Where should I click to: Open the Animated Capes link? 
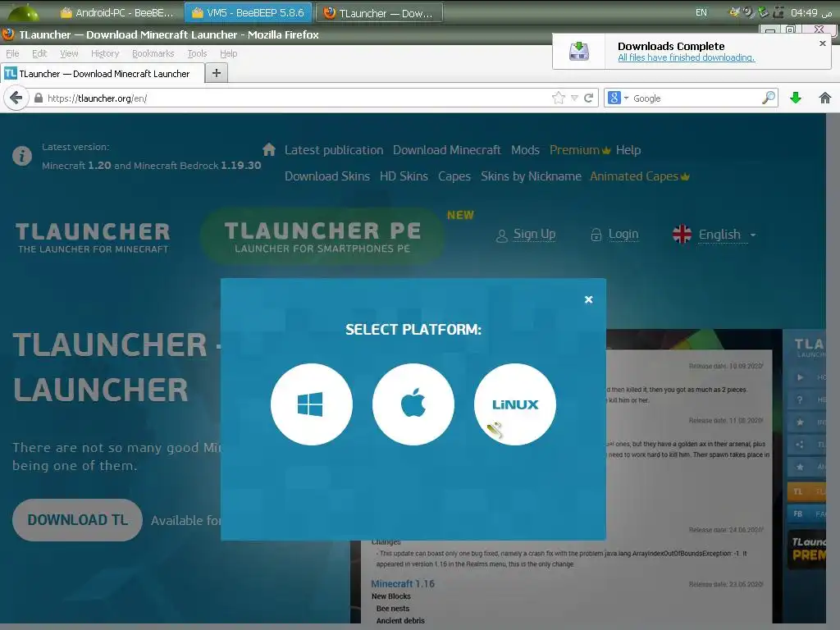(640, 176)
